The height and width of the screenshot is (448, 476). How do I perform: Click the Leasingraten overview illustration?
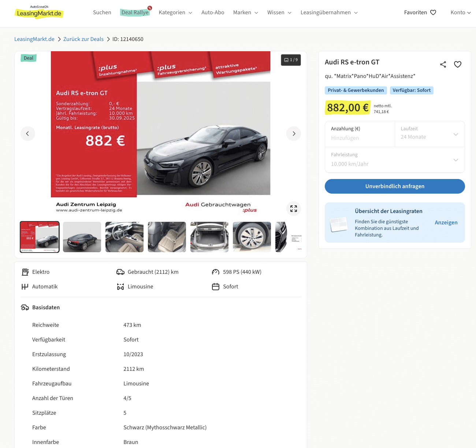click(339, 224)
